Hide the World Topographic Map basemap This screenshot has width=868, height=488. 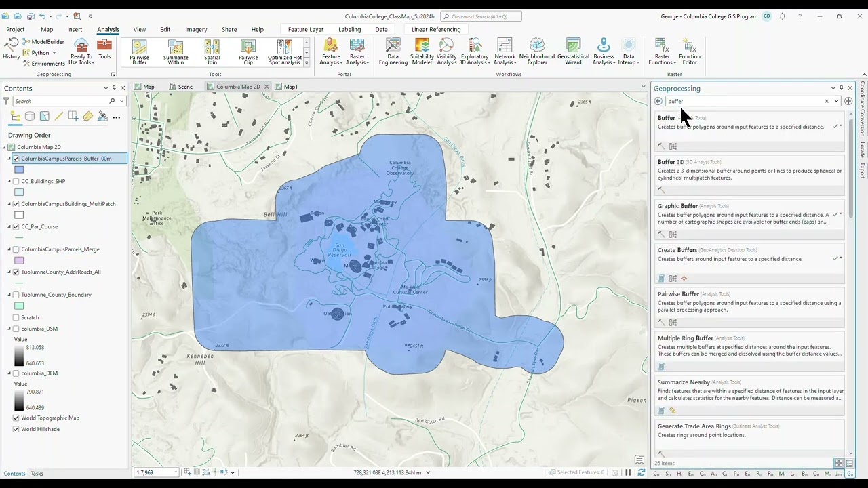point(16,418)
